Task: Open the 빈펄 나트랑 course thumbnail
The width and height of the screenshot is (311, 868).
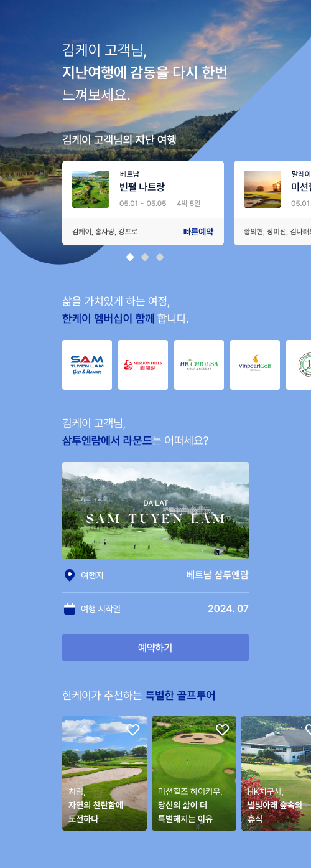Action: 91,189
